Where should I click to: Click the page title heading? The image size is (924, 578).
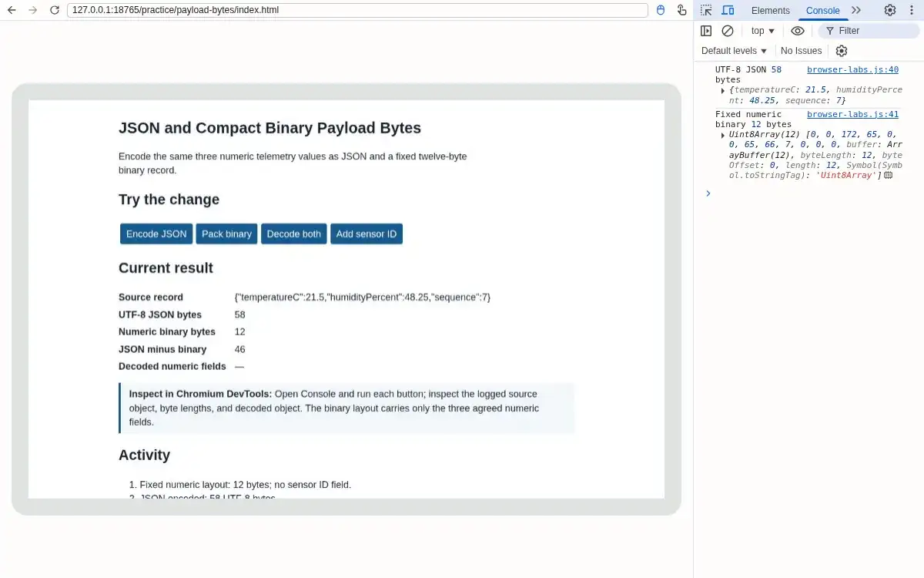(x=269, y=128)
